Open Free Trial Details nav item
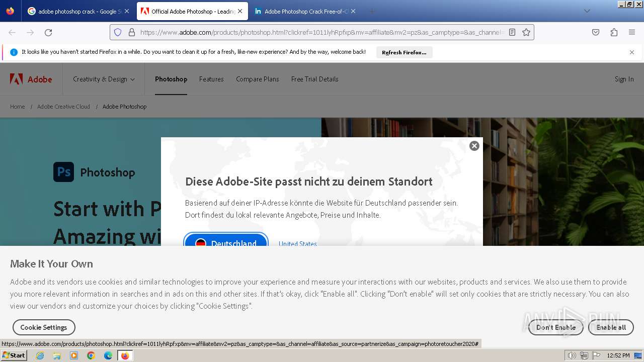This screenshot has height=362, width=644. point(314,79)
